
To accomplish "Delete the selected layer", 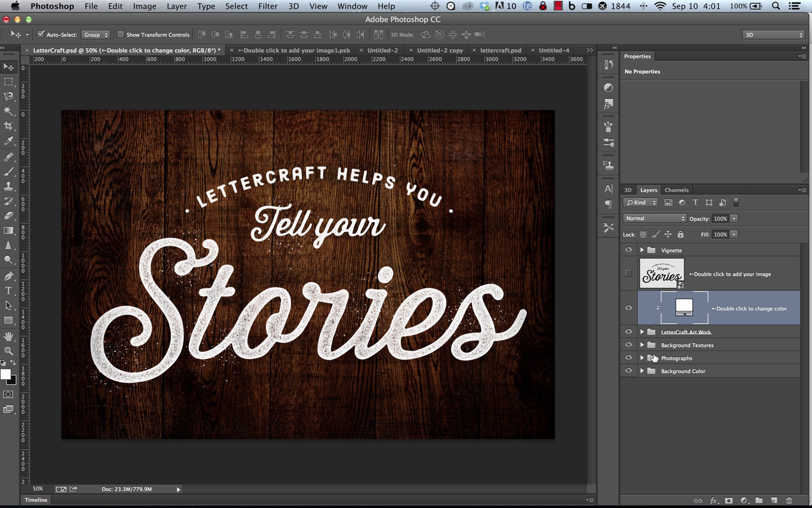I will click(x=789, y=501).
